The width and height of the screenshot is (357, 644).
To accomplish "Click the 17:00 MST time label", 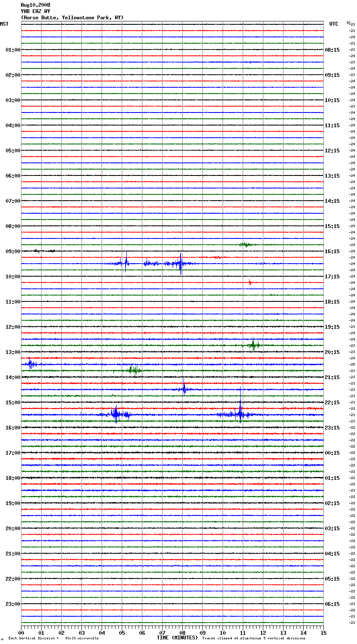I will [x=13, y=453].
